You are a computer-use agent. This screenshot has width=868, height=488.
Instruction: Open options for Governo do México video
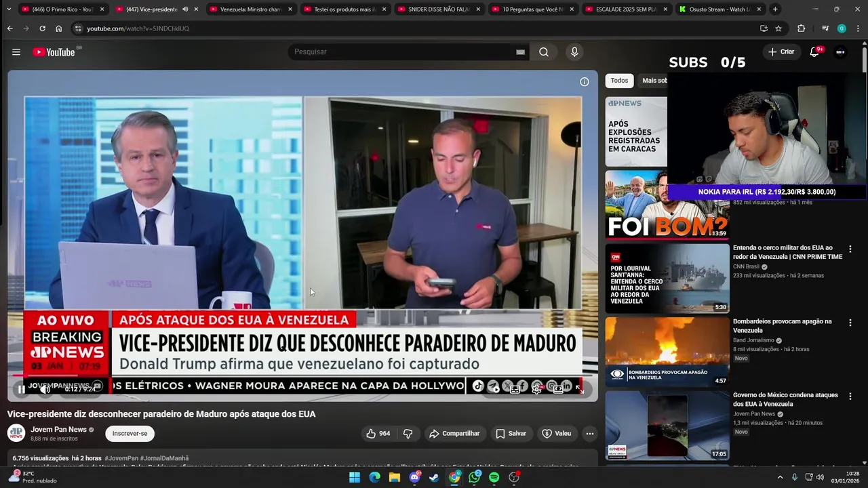pyautogui.click(x=850, y=396)
